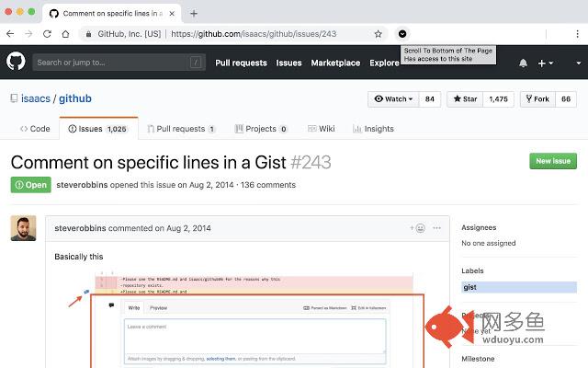The width and height of the screenshot is (588, 368).
Task: Add emoji reaction to steverobbins' comment
Action: click(417, 228)
